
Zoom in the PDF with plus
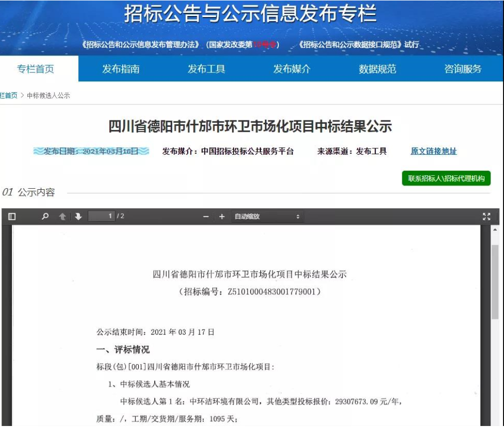pos(222,216)
